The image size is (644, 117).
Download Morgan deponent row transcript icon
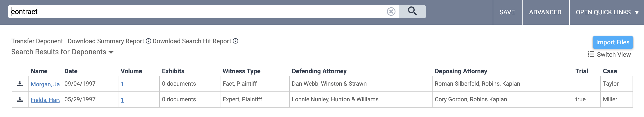tap(20, 84)
